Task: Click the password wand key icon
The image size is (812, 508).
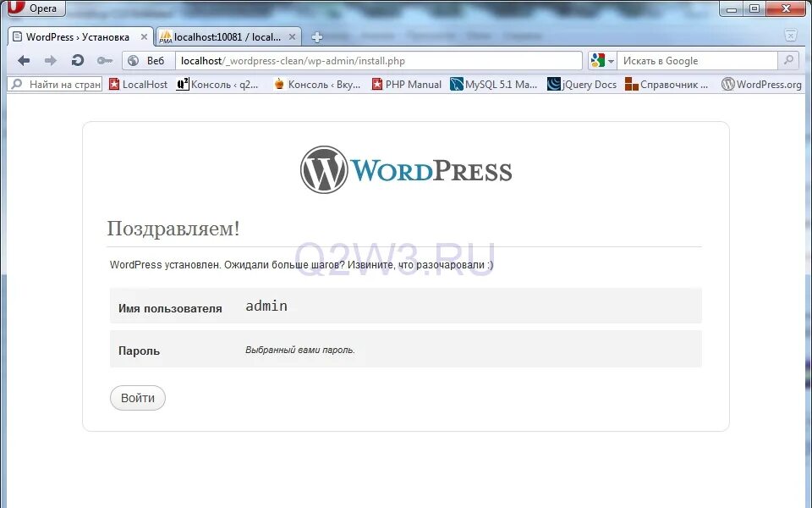Action: [x=105, y=61]
